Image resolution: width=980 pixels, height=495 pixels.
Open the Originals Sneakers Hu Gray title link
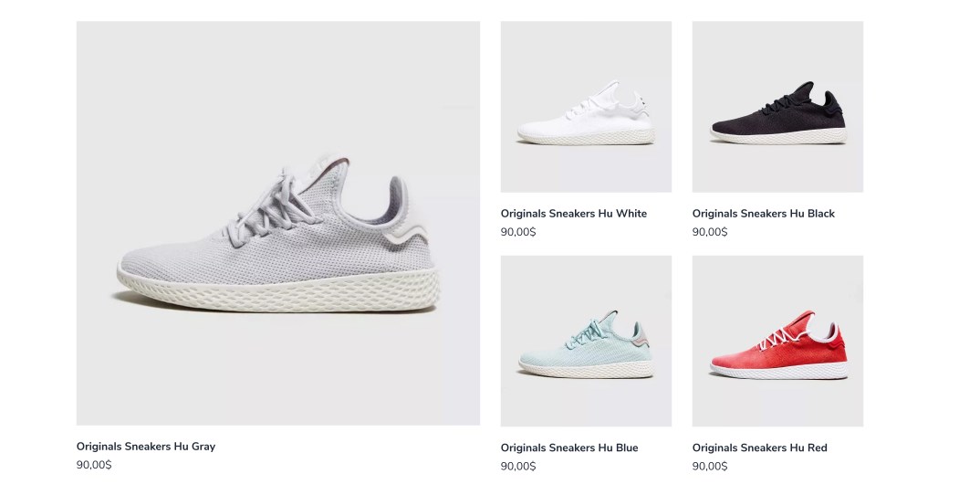pyautogui.click(x=146, y=447)
